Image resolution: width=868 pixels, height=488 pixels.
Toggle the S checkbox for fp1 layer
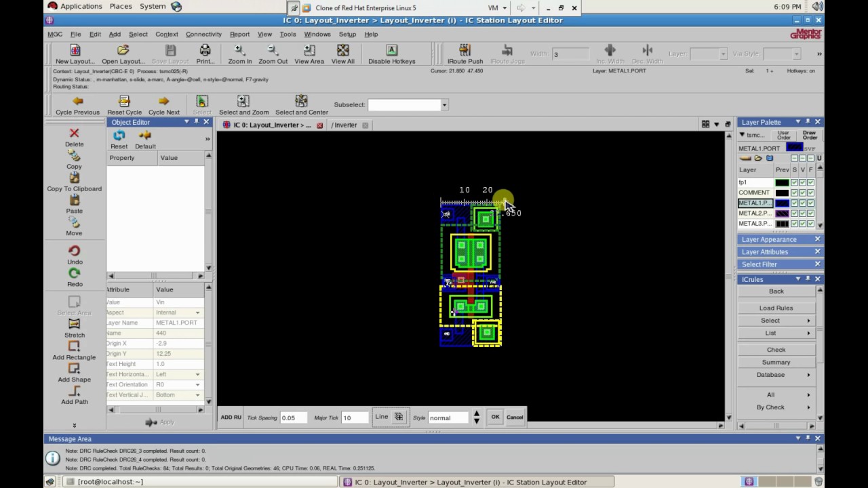(x=795, y=182)
